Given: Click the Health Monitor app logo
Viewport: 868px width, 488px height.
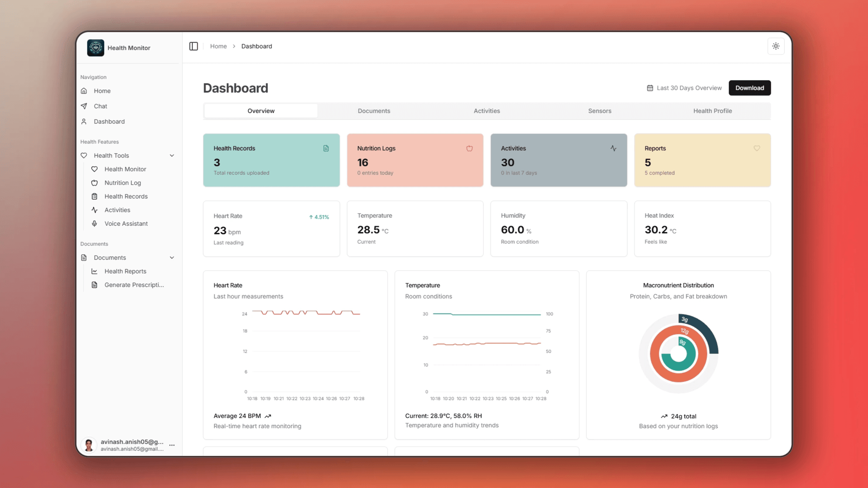Looking at the screenshot, I should [x=95, y=48].
